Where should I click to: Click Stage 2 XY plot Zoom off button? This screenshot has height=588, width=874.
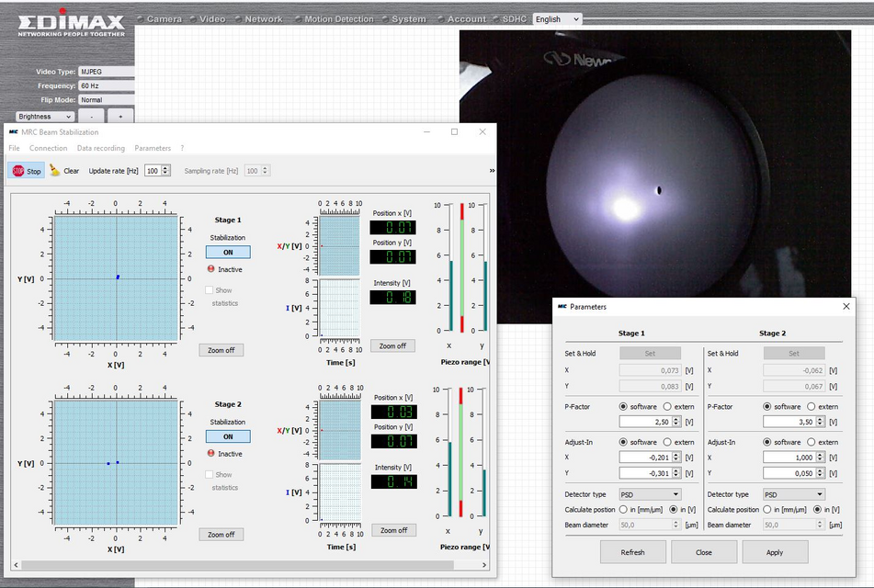(221, 535)
